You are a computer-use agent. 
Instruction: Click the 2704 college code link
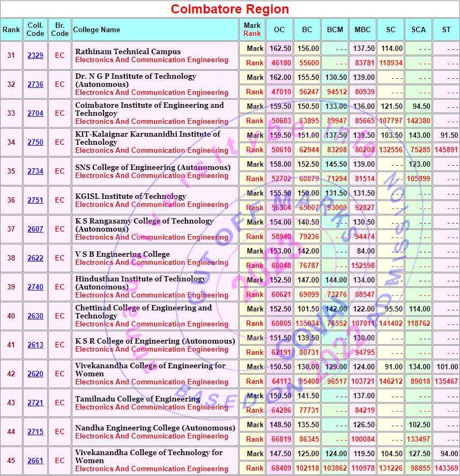(35, 114)
